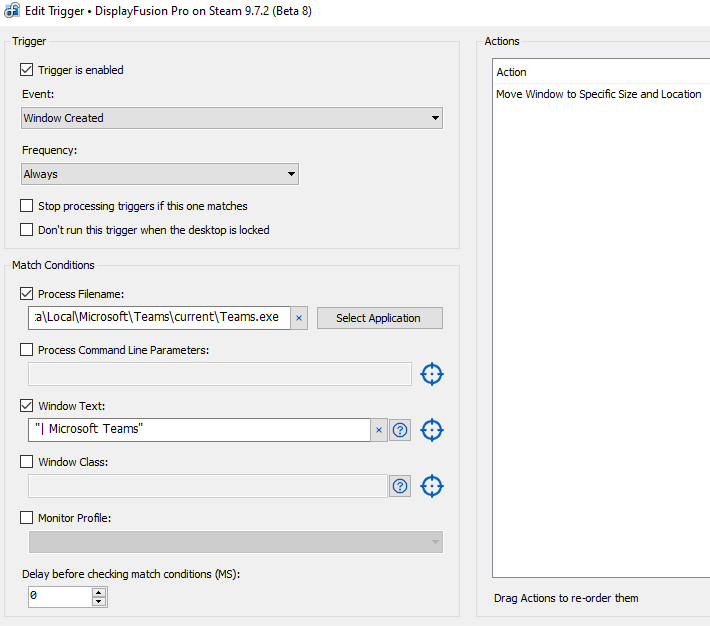
Task: Open help for the Window Text field
Action: (x=400, y=430)
